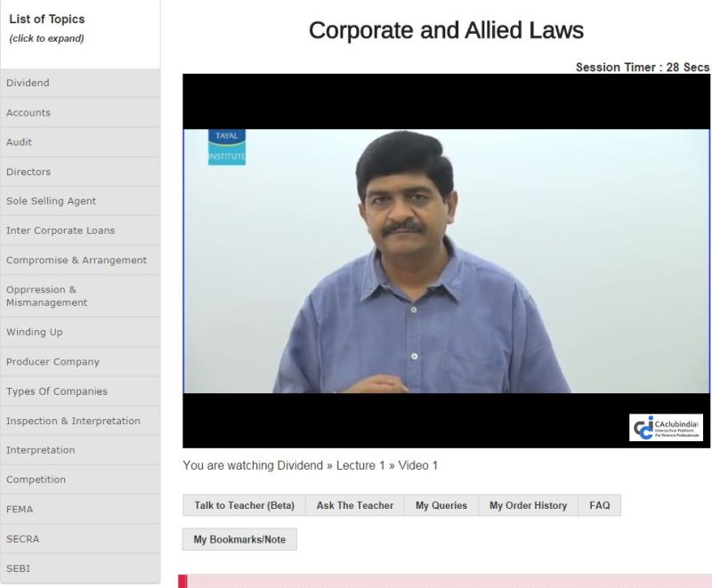Open Inter Corporate Loans topic
This screenshot has height=588, width=712.
80,230
